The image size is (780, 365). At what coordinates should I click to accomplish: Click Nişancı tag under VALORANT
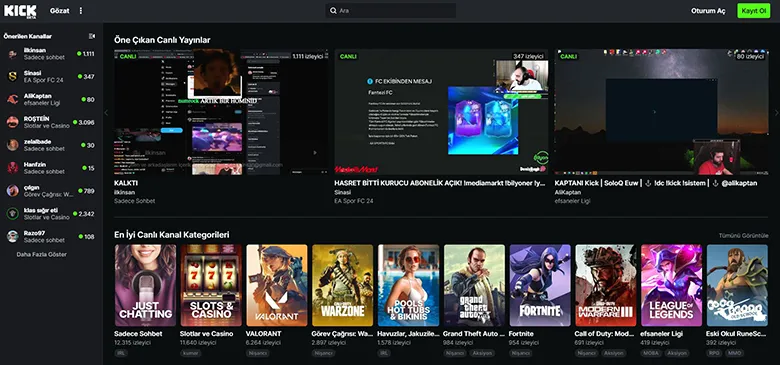258,353
